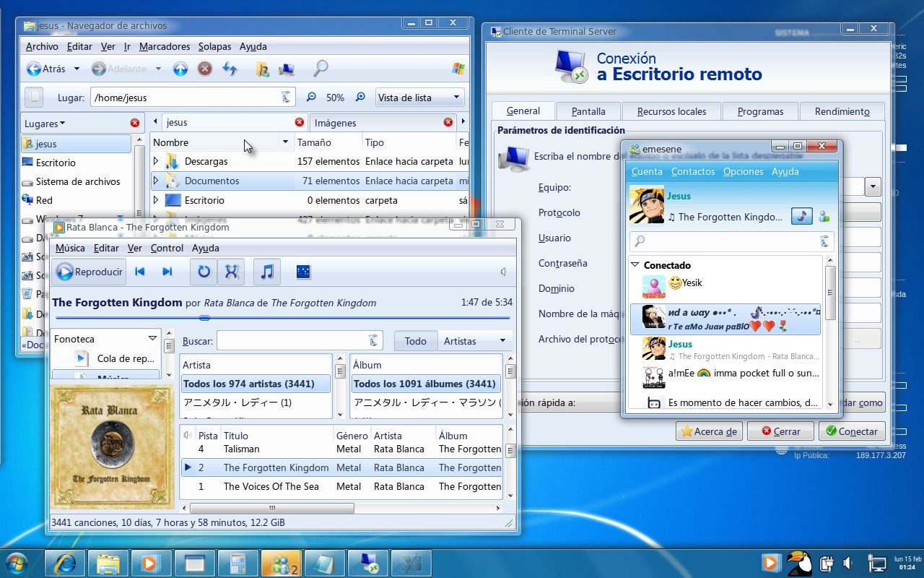Open the Lugares panel dropdown

pyautogui.click(x=45, y=123)
